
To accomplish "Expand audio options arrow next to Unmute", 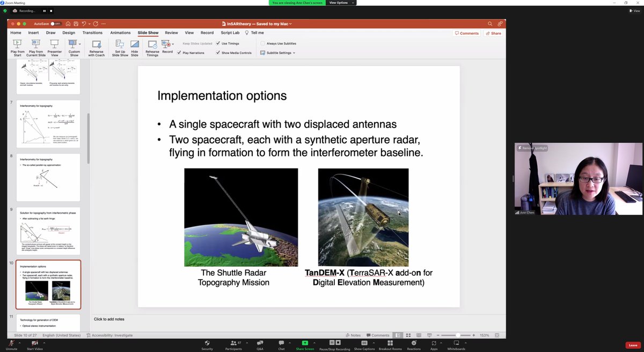I will [19, 342].
